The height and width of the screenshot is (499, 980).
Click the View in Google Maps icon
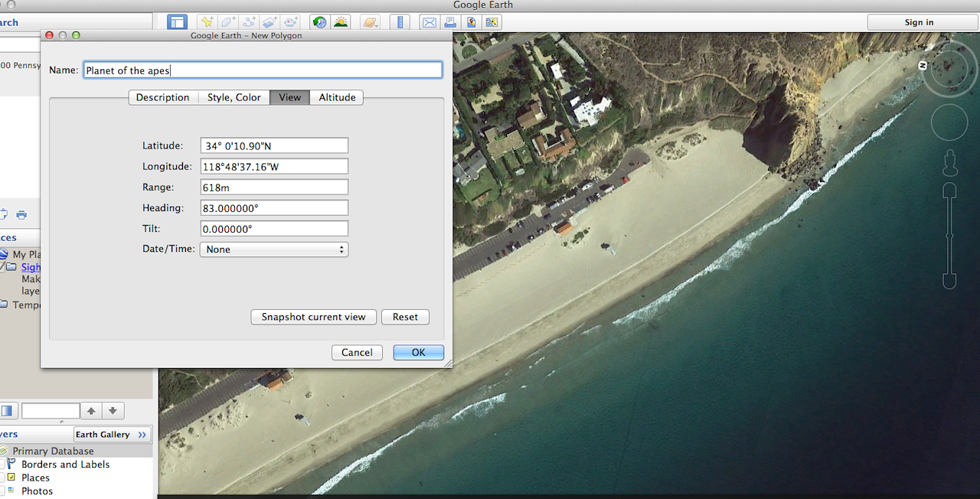472,22
